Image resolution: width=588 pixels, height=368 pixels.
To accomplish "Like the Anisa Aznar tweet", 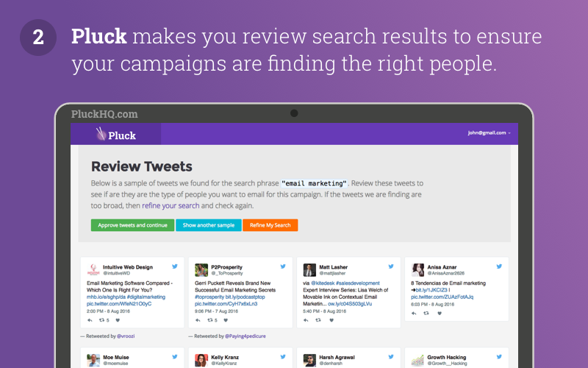I will point(440,314).
